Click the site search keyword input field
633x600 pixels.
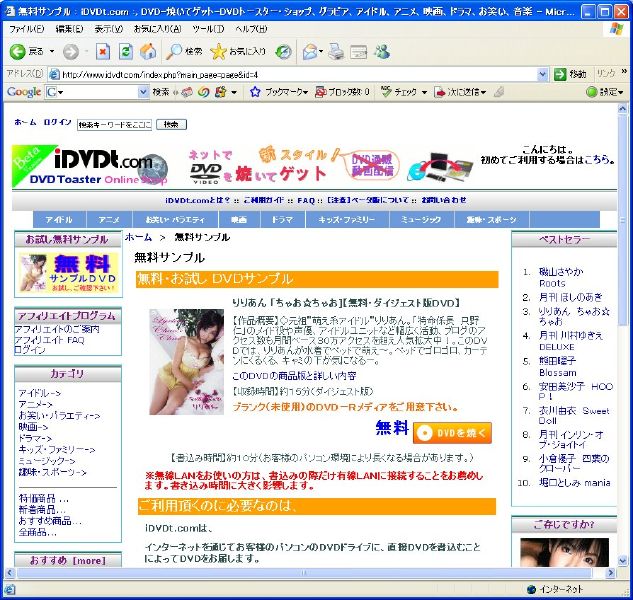pos(114,124)
